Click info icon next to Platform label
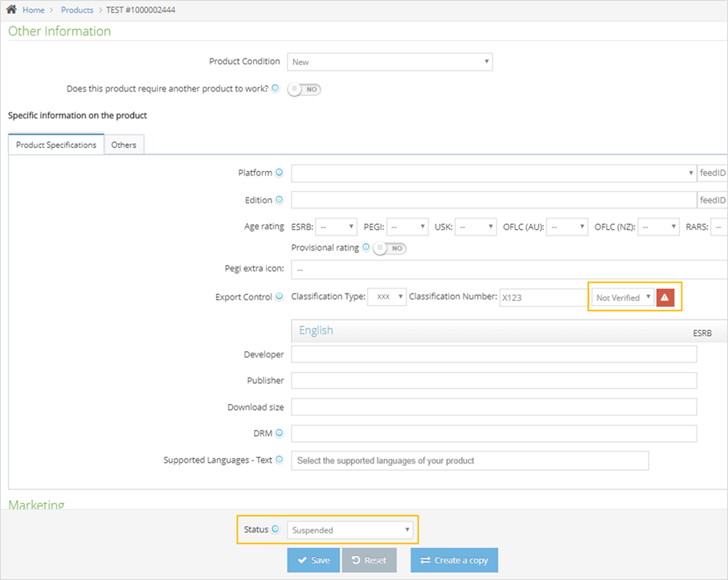The height and width of the screenshot is (580, 728). pyautogui.click(x=280, y=173)
